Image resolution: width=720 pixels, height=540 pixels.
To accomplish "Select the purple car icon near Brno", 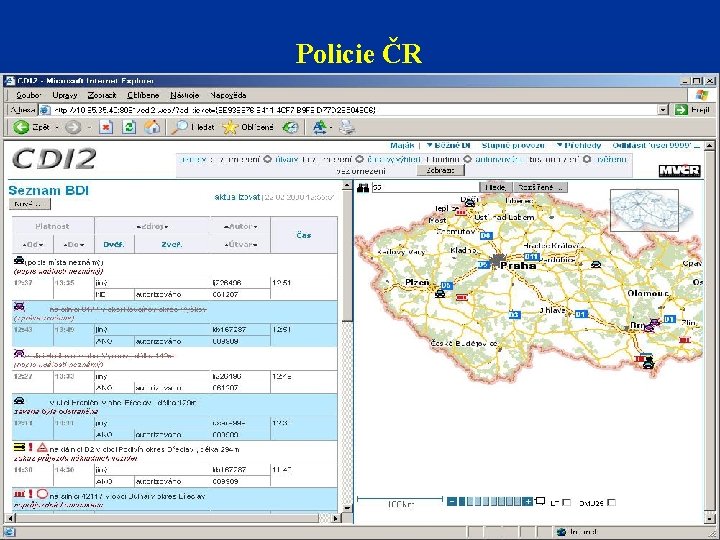I will click(652, 325).
